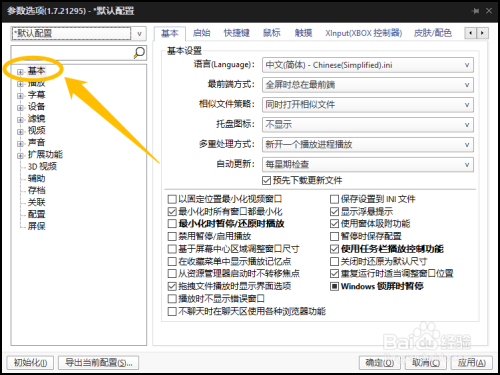Click 导出当前配置(S)... button
The height and width of the screenshot is (375, 500).
click(x=99, y=362)
